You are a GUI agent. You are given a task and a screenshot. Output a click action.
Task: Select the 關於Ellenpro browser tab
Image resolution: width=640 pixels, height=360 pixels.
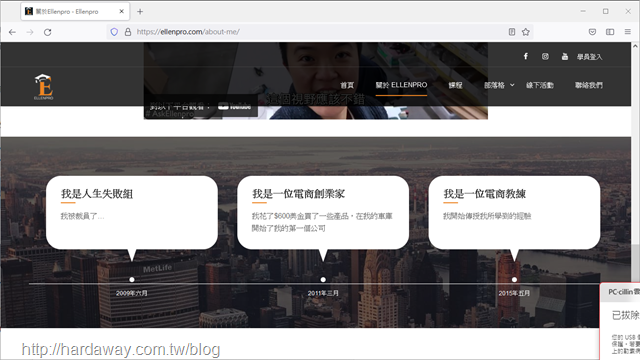[x=75, y=11]
